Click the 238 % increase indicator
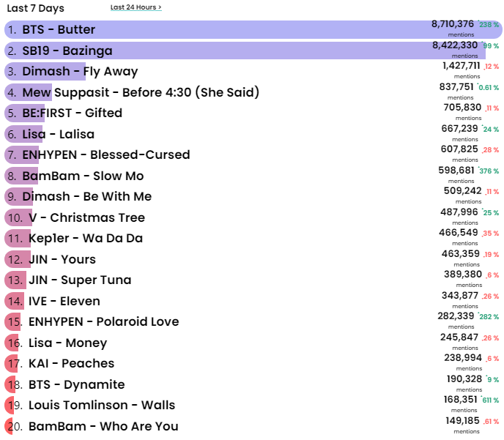504x440 pixels. point(488,25)
